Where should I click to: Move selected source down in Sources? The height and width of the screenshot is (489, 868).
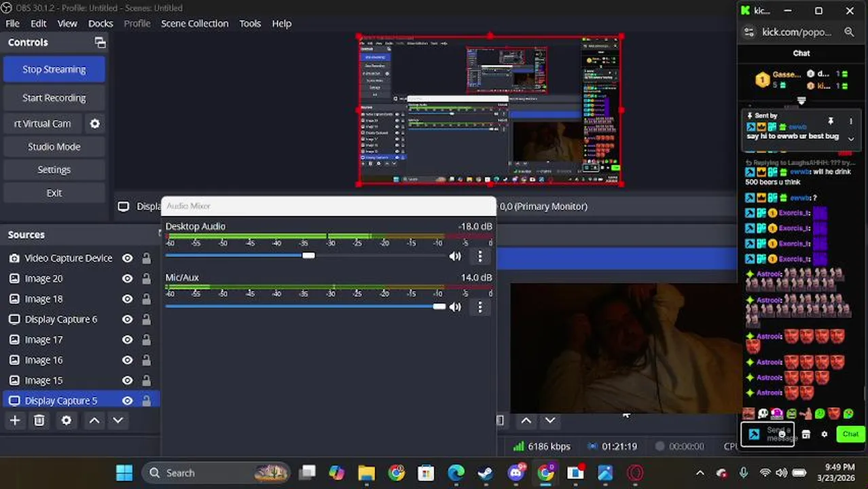point(118,420)
